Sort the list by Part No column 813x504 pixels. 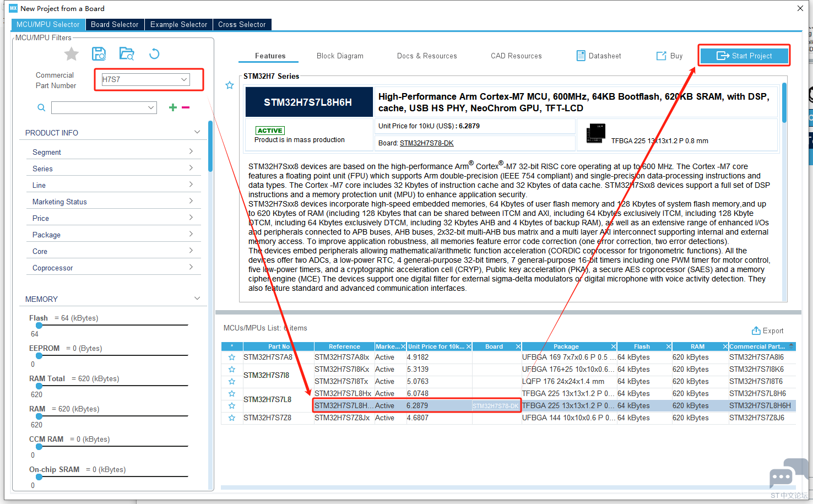pyautogui.click(x=279, y=346)
